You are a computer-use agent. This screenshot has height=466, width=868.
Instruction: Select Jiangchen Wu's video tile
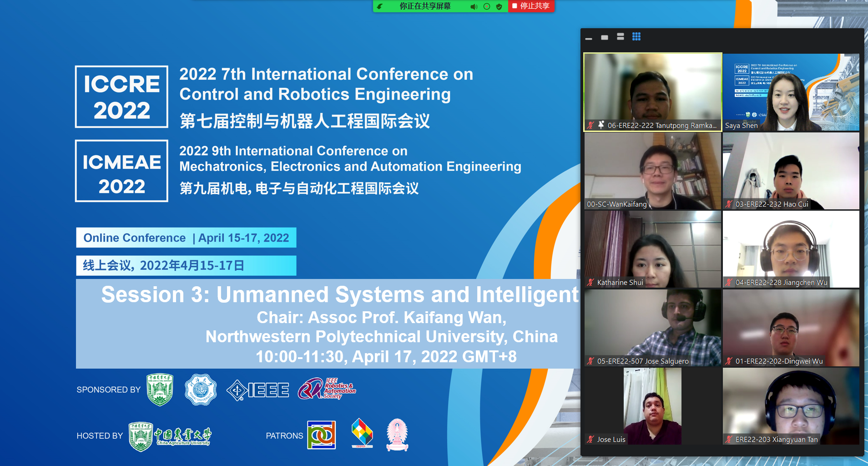pos(791,249)
